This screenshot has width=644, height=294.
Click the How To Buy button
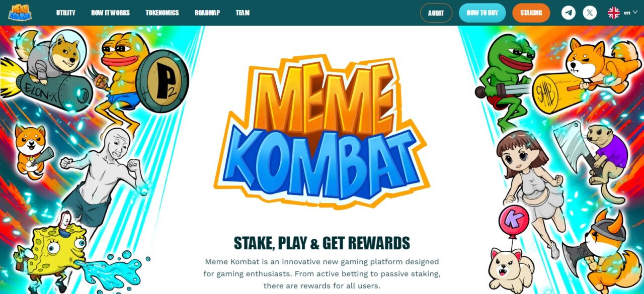click(x=482, y=13)
